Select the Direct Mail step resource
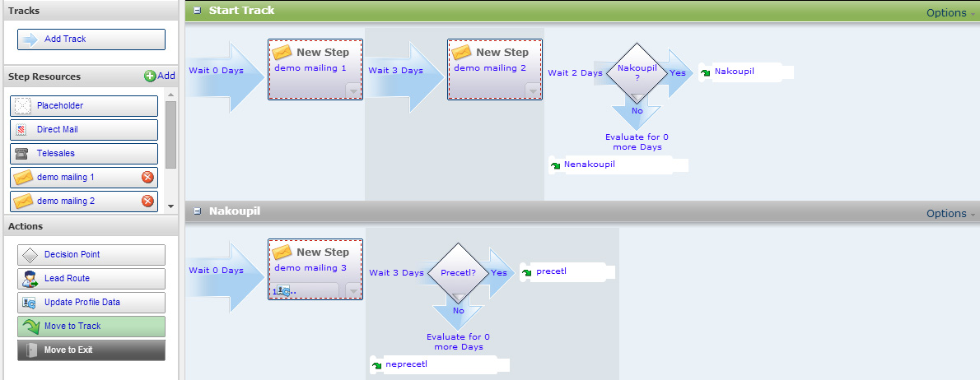Screen dimensions: 980x380 tap(84, 130)
